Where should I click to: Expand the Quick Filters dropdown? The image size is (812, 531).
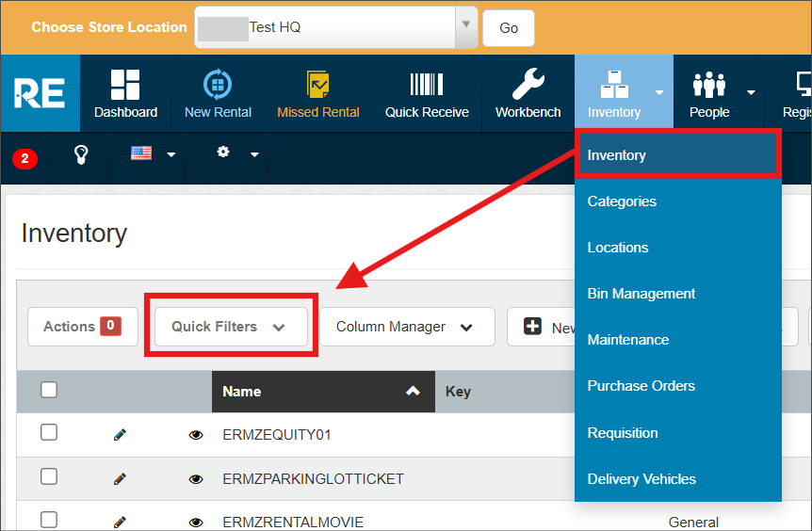point(230,327)
